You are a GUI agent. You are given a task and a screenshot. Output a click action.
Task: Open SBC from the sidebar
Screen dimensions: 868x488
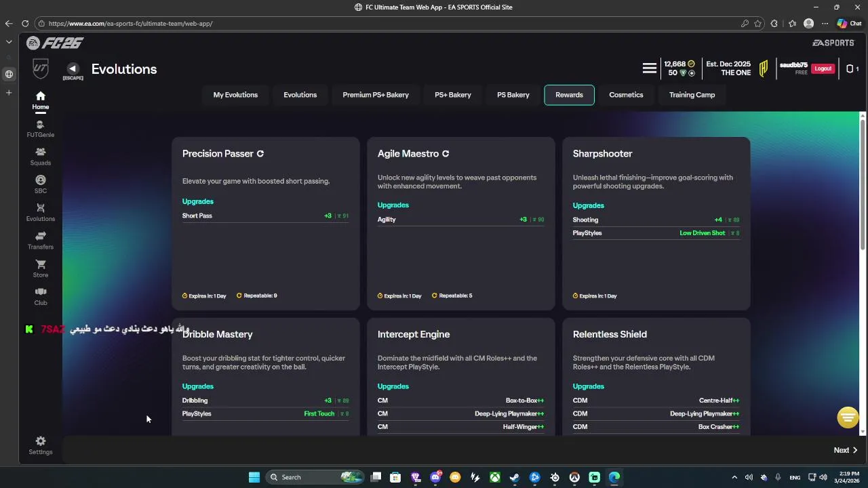tap(41, 184)
